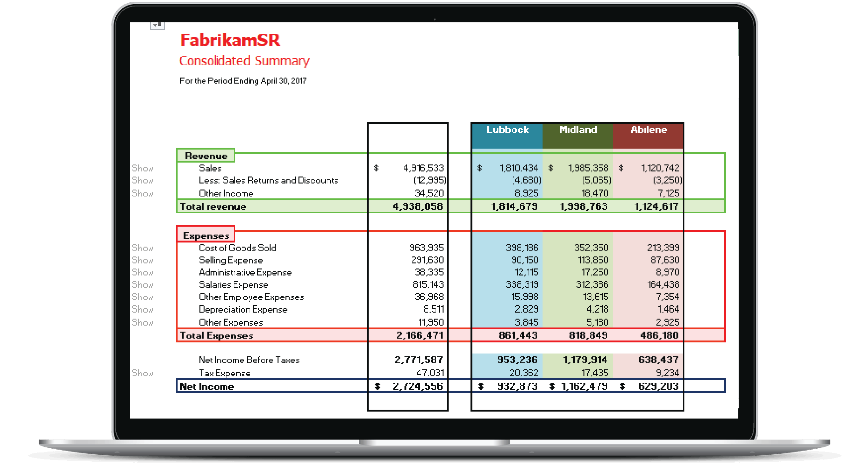Open the Show link for Cost of Goods Sold
Viewport: 868px width, 465px height.
142,248
